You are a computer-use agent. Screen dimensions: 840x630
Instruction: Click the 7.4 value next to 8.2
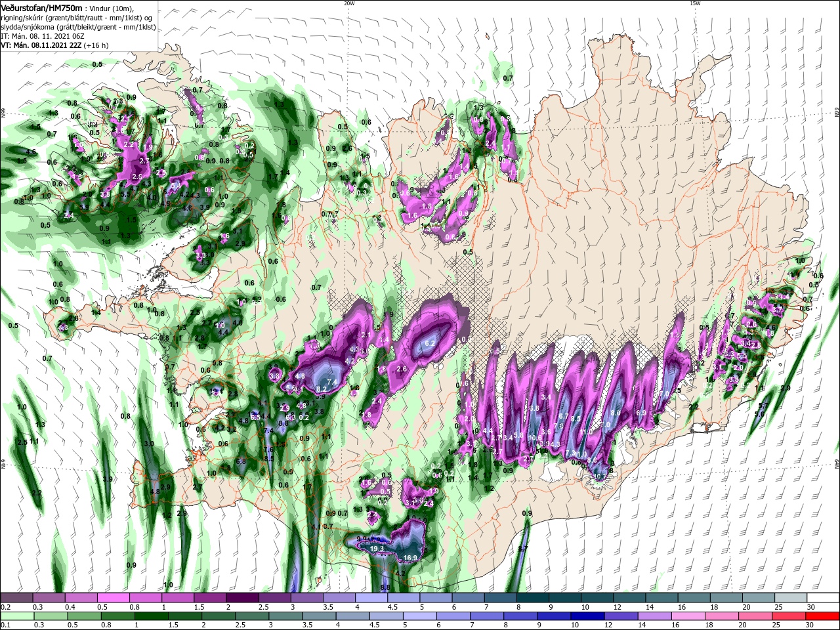(332, 382)
